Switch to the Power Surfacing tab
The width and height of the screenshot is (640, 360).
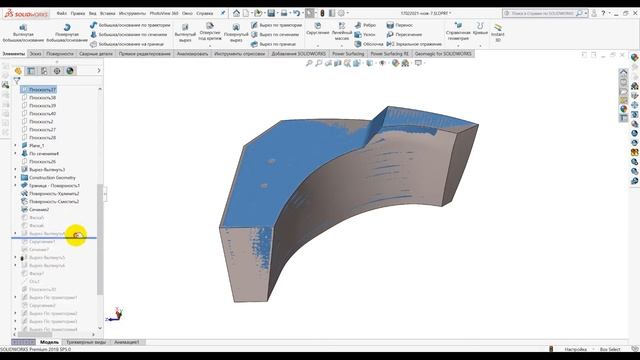348,54
